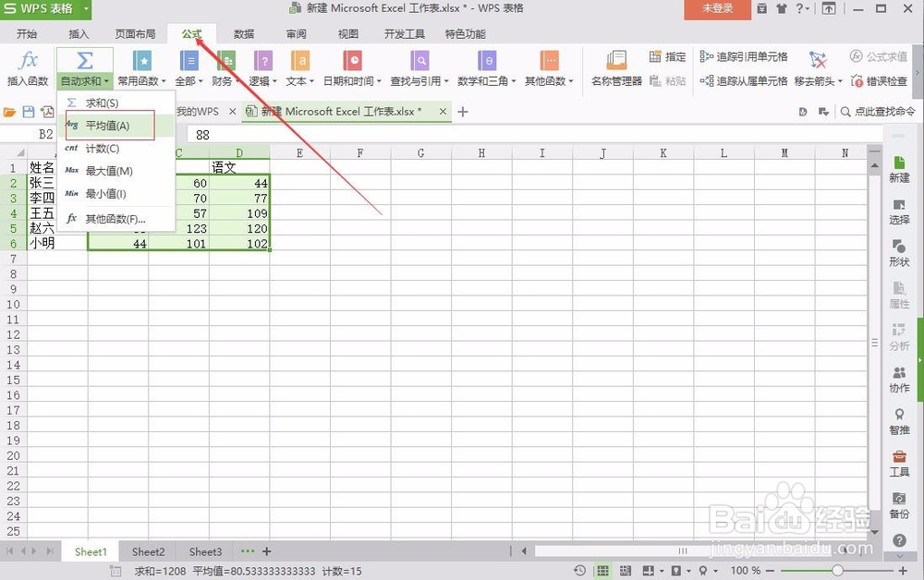Click cell containing 小明
Viewport: 924px width, 580px height.
pyautogui.click(x=57, y=243)
